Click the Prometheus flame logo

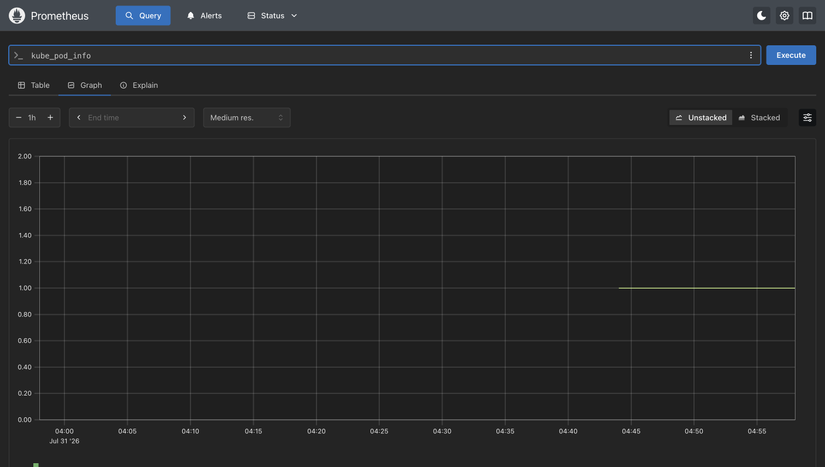coord(17,16)
